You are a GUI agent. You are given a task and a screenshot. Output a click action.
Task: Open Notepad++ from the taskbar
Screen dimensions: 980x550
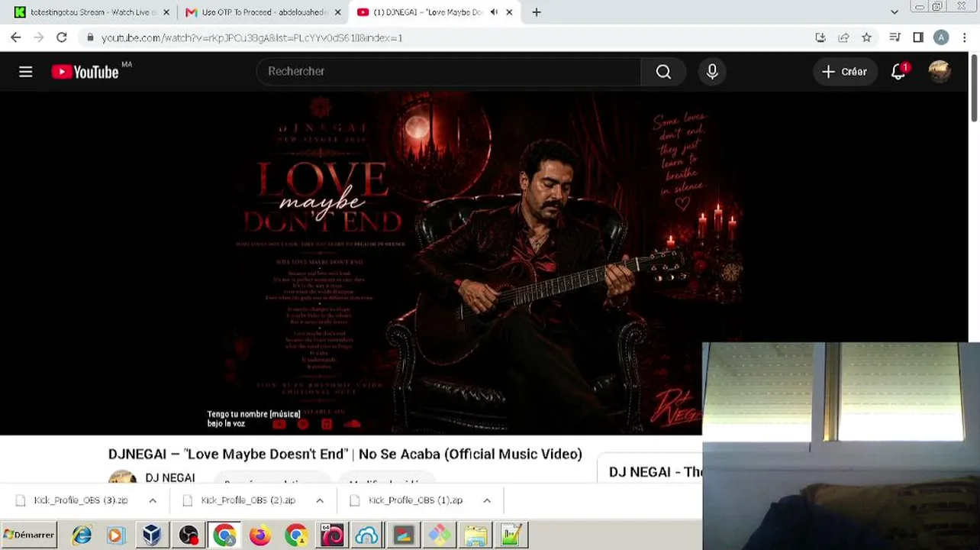(511, 535)
